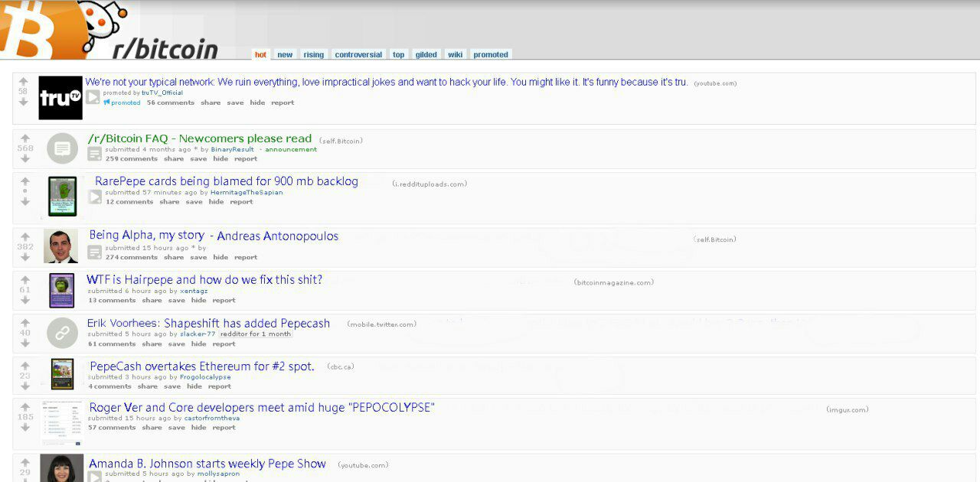
Task: Click the self-post text icon for FAQ
Action: click(x=62, y=148)
